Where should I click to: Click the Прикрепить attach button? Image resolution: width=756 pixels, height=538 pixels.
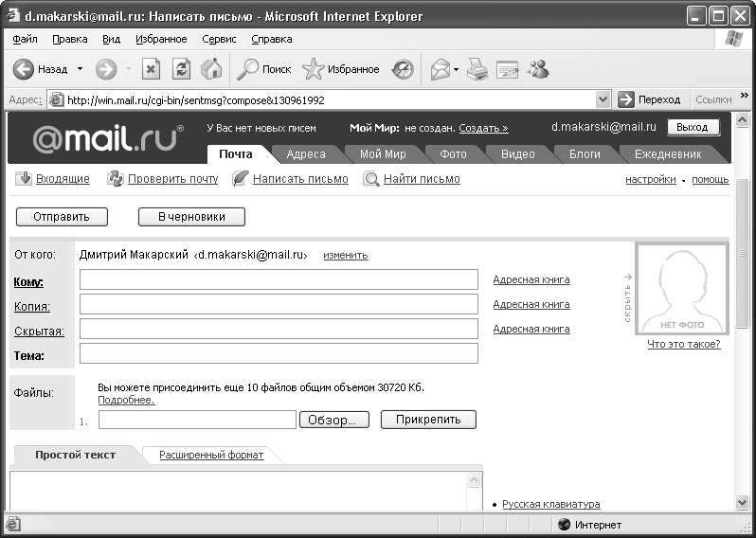click(x=428, y=420)
